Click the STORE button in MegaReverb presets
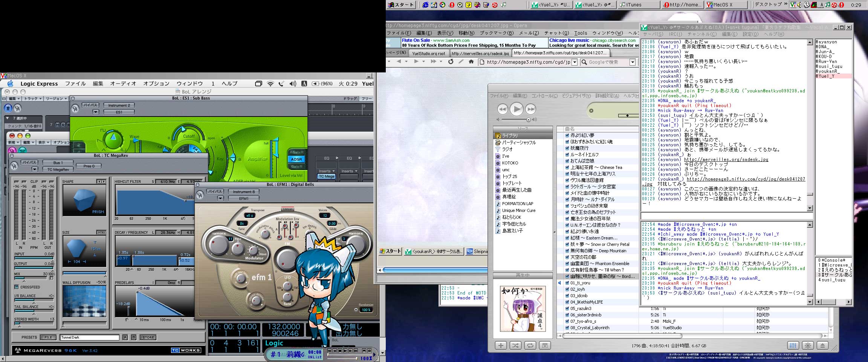 [148, 337]
